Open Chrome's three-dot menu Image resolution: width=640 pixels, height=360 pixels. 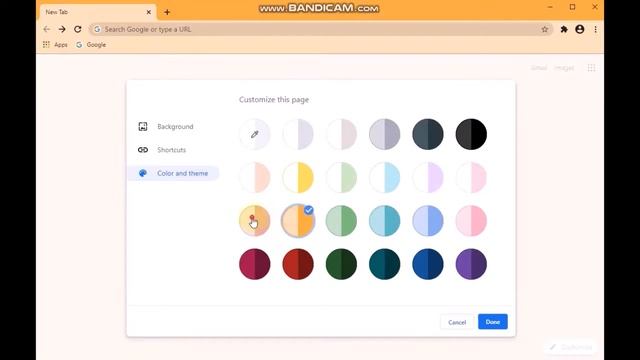coord(596,29)
